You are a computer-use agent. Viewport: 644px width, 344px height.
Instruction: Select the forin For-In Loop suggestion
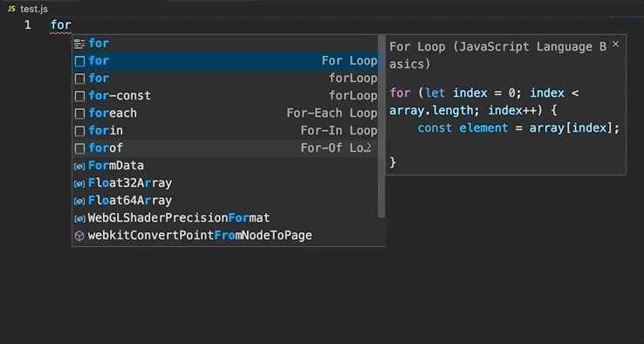[x=225, y=131]
